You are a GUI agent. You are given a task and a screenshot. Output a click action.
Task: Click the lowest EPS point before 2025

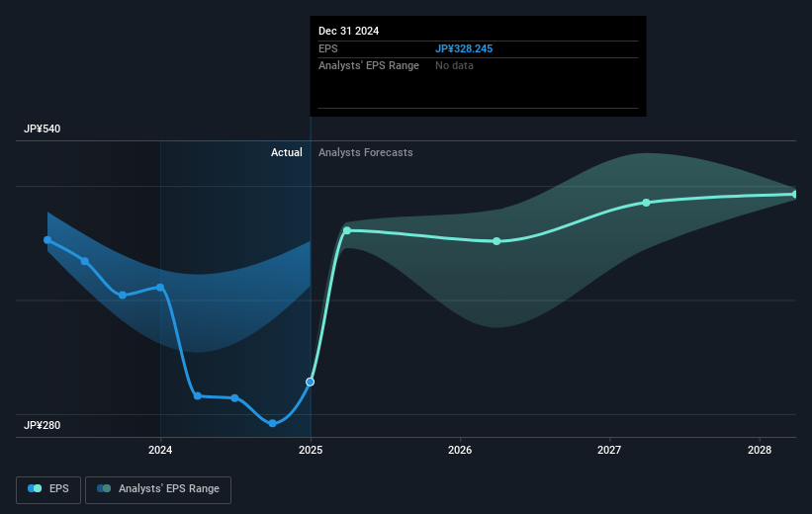[x=272, y=423]
